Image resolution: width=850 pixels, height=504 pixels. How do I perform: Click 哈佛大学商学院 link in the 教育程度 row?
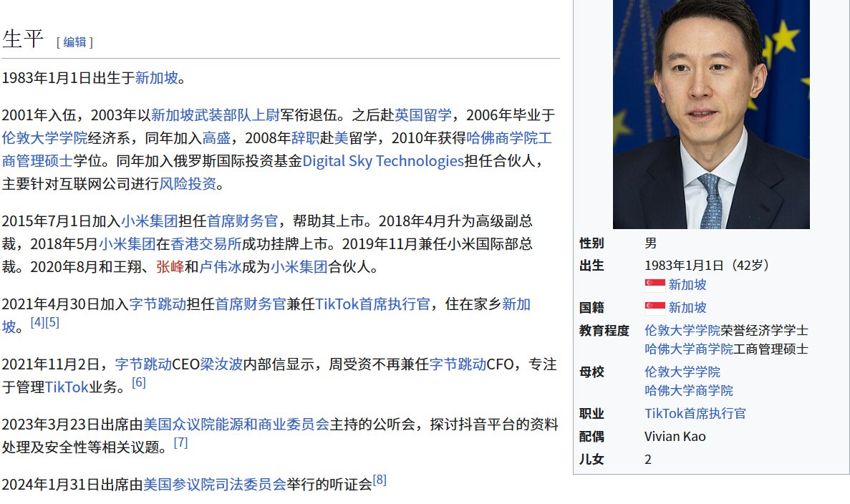coord(688,349)
